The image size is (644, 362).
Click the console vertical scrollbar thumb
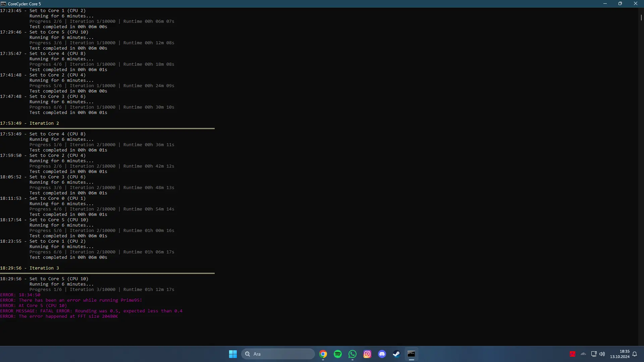(x=641, y=17)
